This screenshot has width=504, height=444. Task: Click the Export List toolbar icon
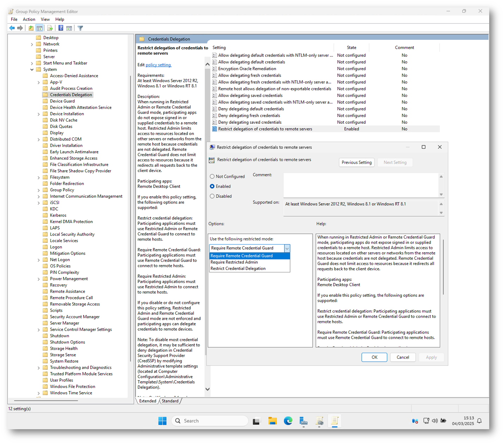point(50,28)
